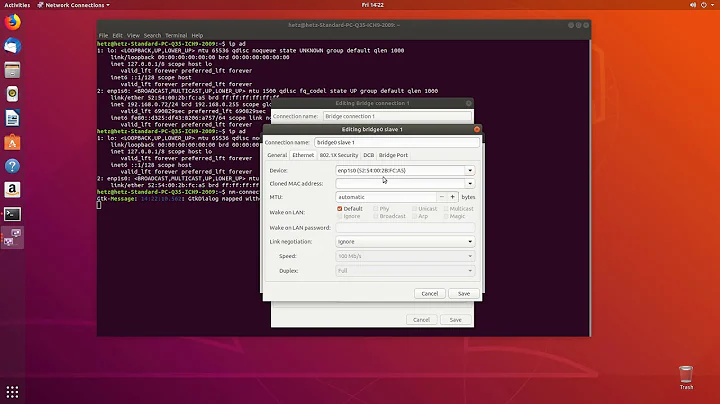Go to the General tab
The image size is (720, 404).
pyautogui.click(x=277, y=156)
